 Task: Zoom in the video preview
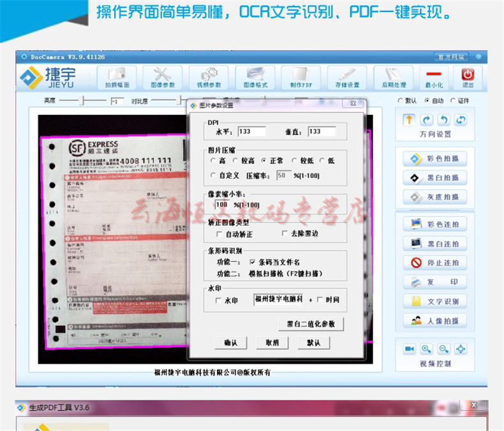(x=427, y=349)
